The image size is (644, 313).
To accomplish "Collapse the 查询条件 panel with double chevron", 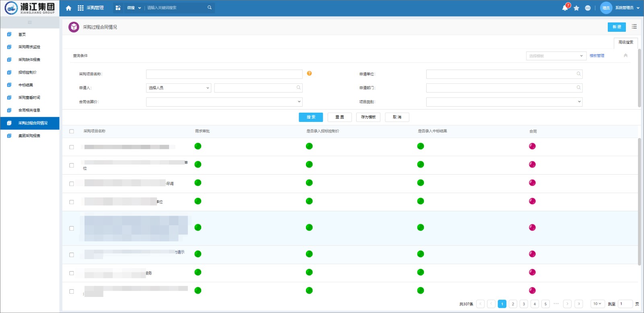I will pyautogui.click(x=625, y=56).
